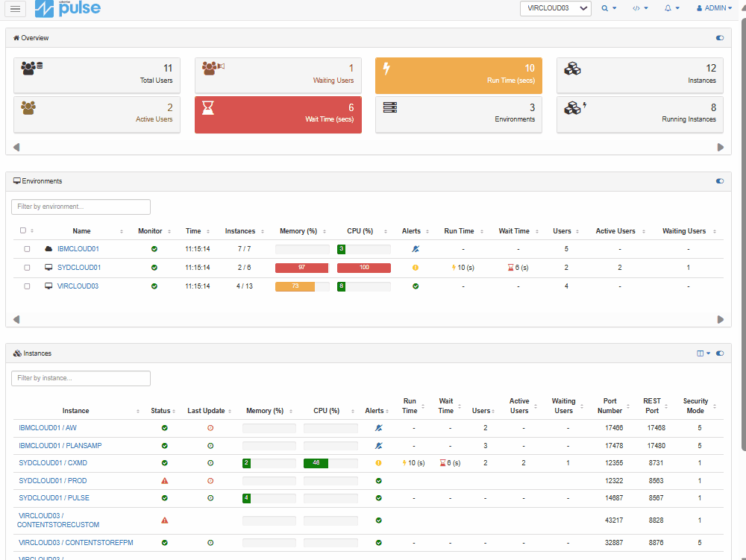Viewport: 746px width, 560px height.
Task: Open the VIRCLOUD03 environment selector dropdown
Action: [x=555, y=8]
